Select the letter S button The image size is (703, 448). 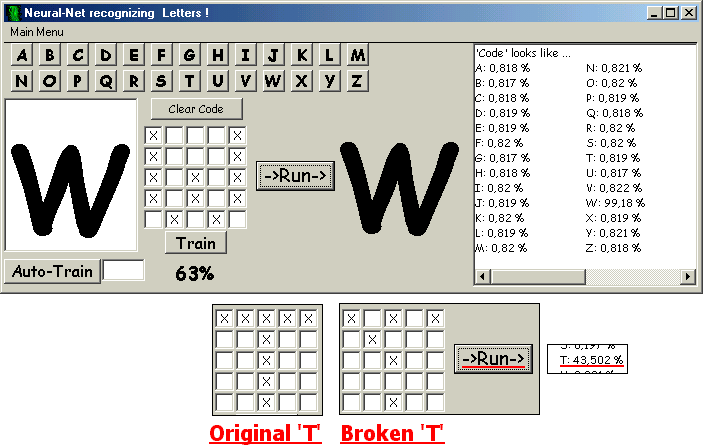[161, 81]
